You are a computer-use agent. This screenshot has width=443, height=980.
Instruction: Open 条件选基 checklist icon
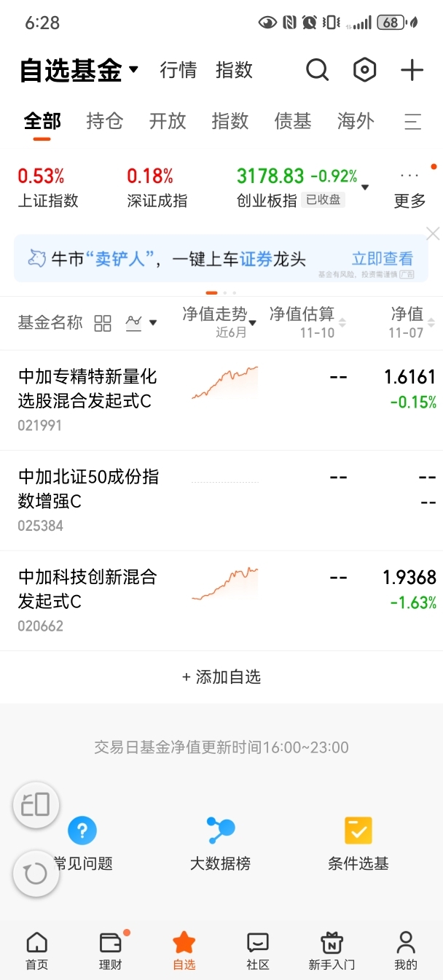coord(358,830)
